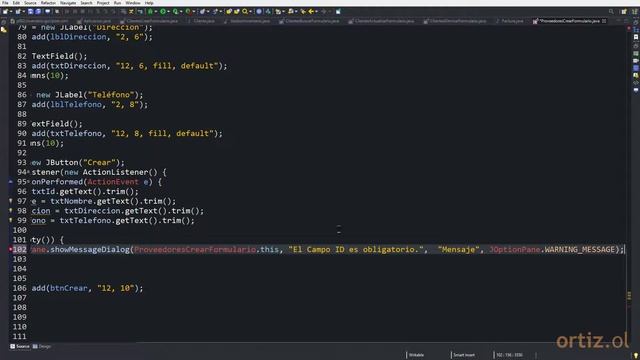Switch to Factura.java editor tab
The height and width of the screenshot is (360, 640).
[x=509, y=21]
